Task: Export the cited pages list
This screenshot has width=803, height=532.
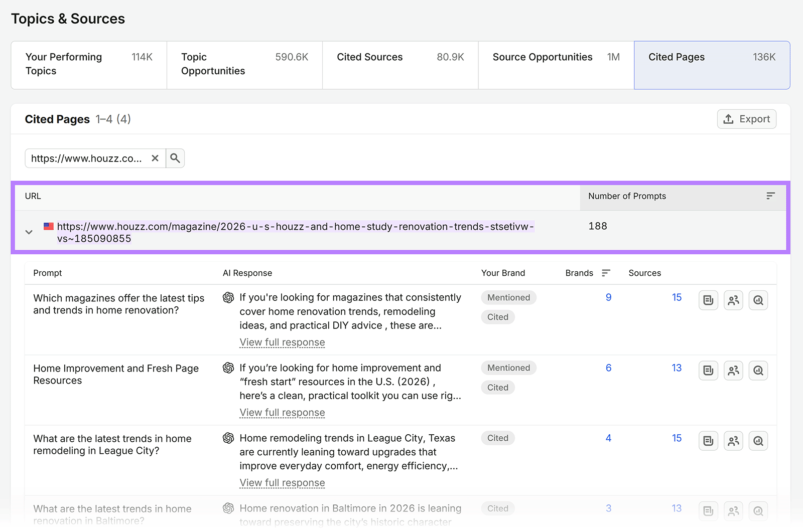Action: coord(746,119)
